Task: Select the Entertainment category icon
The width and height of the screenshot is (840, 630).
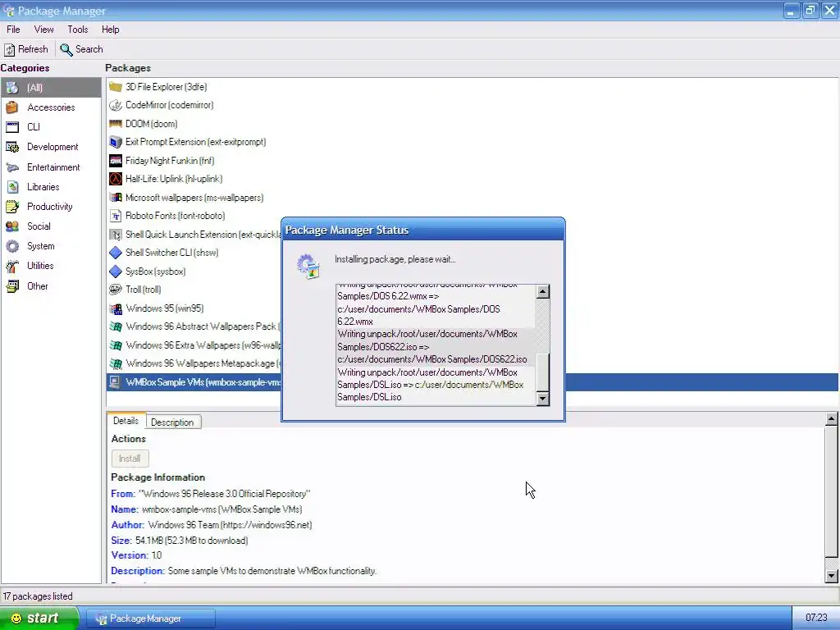Action: pyautogui.click(x=12, y=167)
